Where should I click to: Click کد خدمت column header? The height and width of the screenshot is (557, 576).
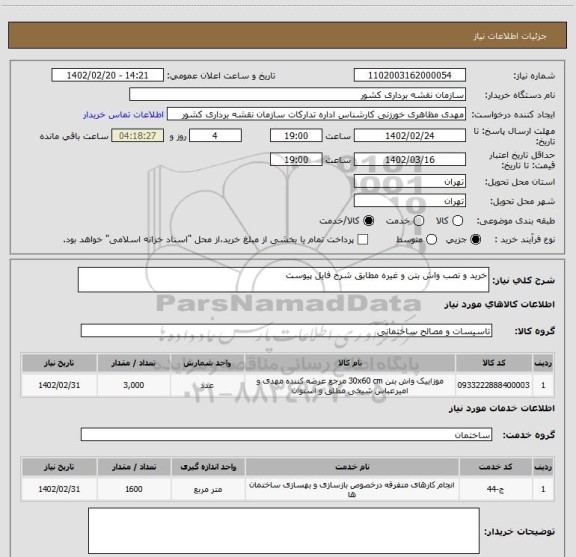click(496, 467)
